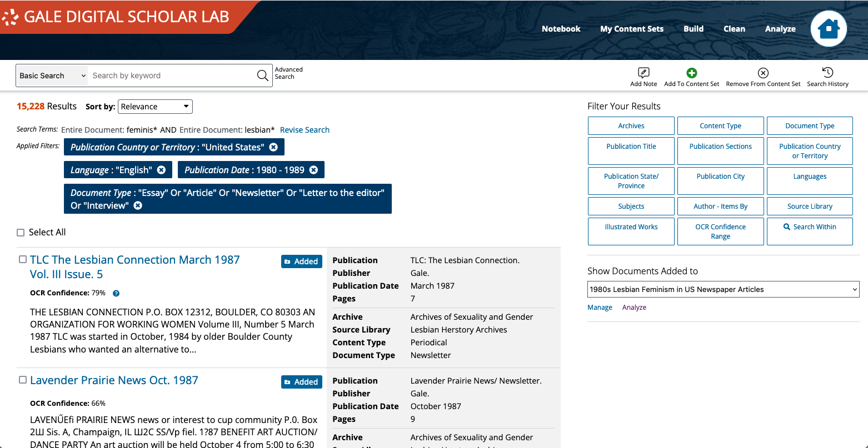Filter by Publication City
This screenshot has width=868, height=448.
pyautogui.click(x=721, y=181)
